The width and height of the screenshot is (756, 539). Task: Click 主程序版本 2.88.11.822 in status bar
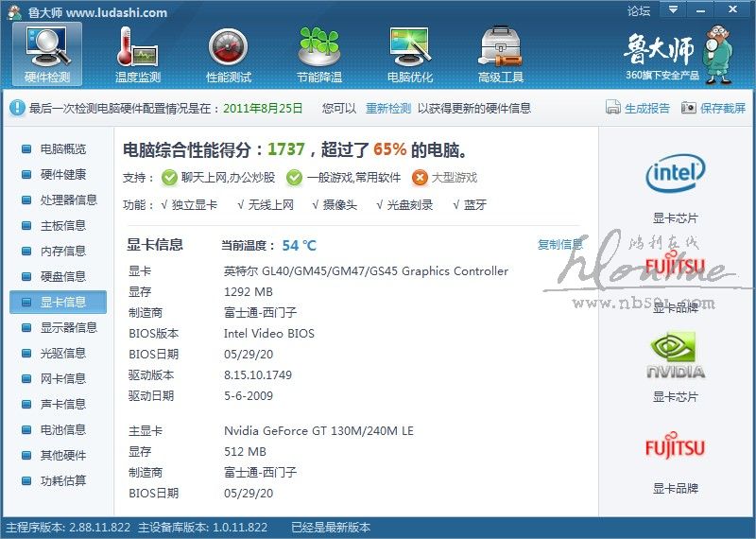point(68,527)
